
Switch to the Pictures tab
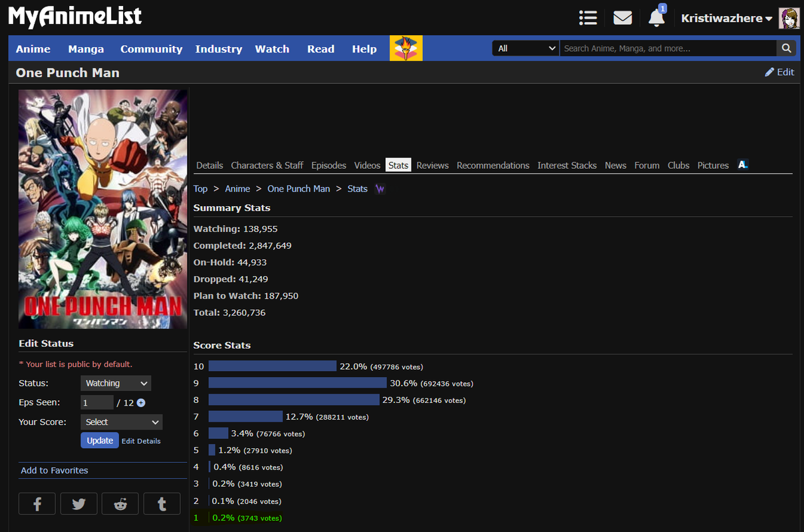[713, 165]
